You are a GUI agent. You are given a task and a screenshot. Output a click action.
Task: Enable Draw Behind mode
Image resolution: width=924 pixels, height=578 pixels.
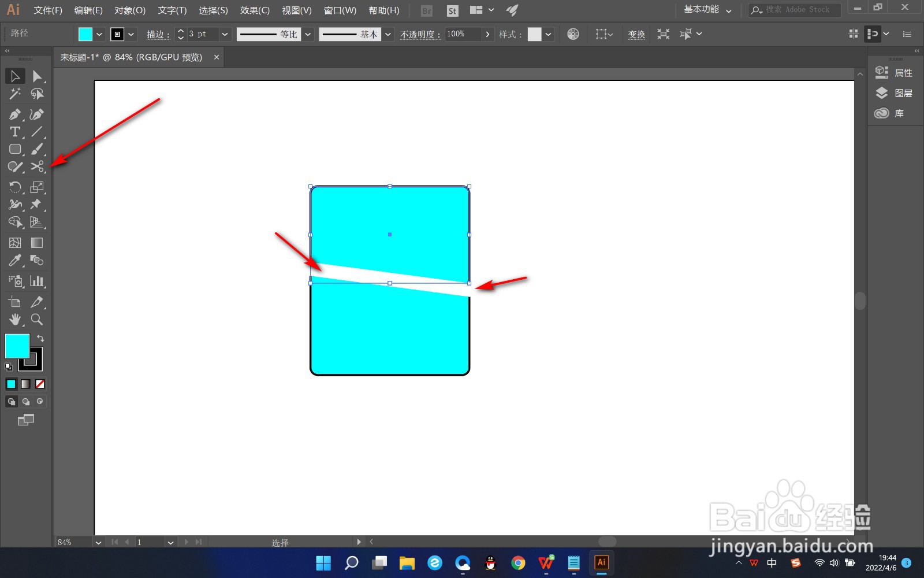25,402
